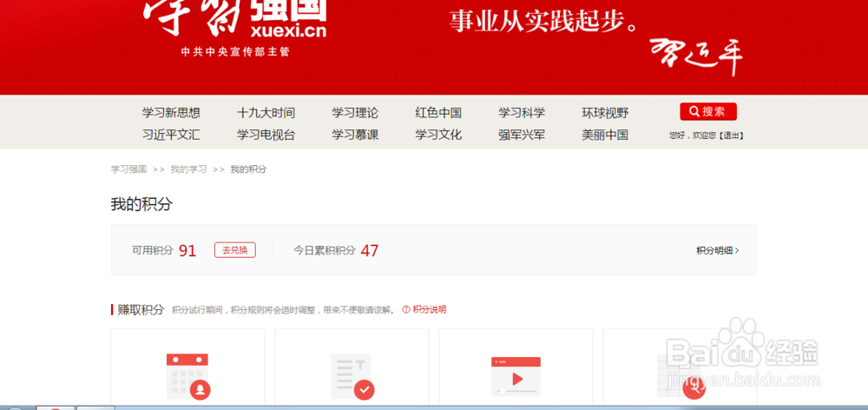The height and width of the screenshot is (410, 868).
Task: Open 强军兴军 in the navigation
Action: pos(522,135)
